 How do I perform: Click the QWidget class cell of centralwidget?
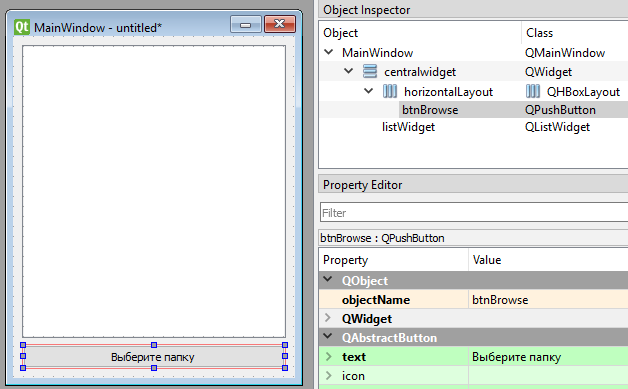(x=548, y=72)
